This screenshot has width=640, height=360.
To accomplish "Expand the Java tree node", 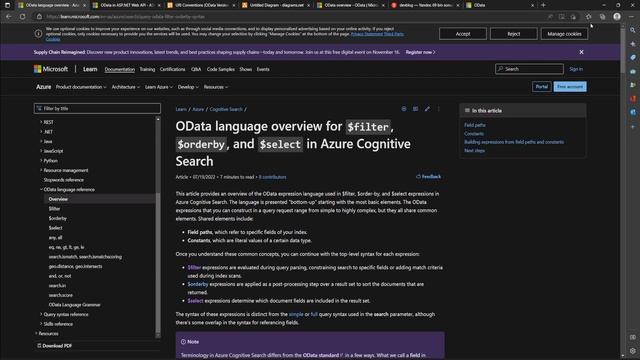I will (41, 141).
